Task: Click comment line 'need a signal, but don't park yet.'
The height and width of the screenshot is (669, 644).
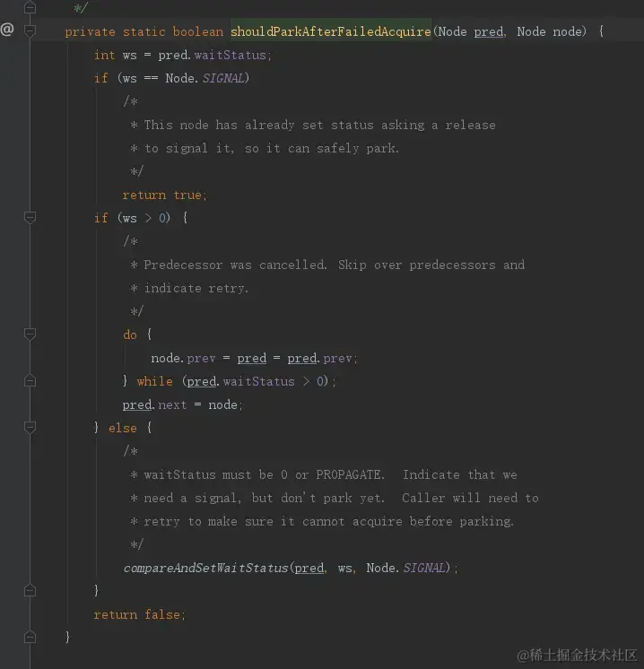Action: (x=265, y=498)
